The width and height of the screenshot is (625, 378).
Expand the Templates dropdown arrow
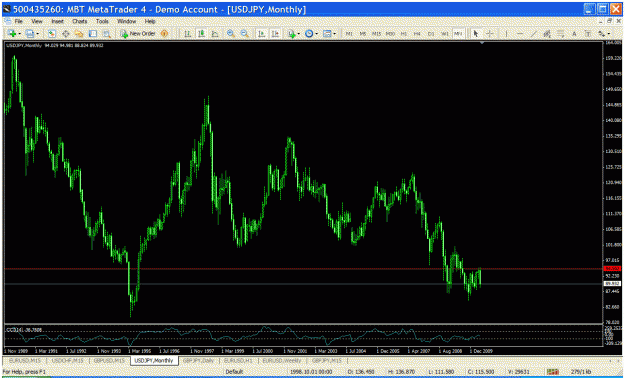click(334, 34)
